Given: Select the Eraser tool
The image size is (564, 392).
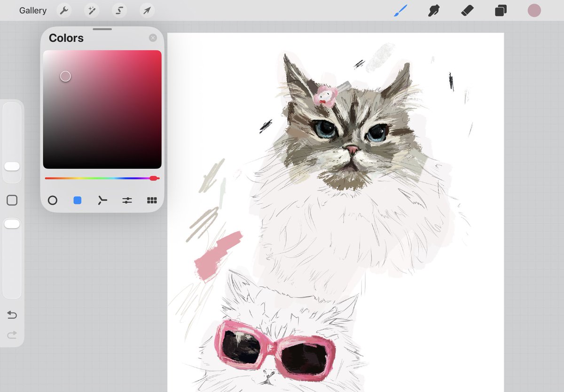Looking at the screenshot, I should (x=467, y=10).
